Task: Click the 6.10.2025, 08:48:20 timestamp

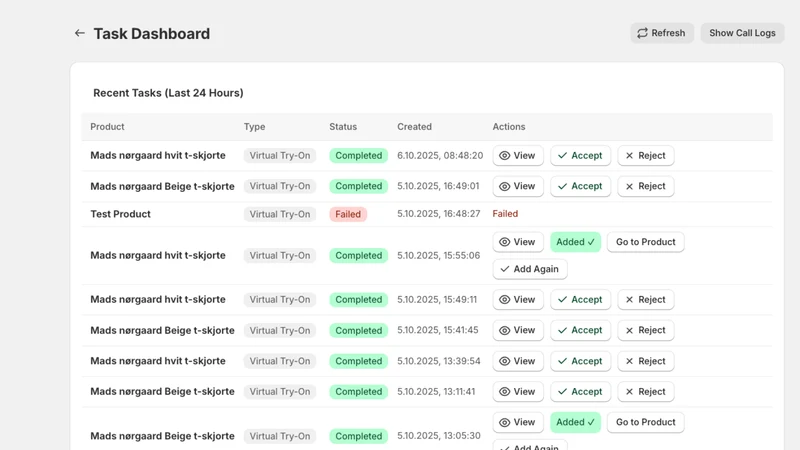Action: pyautogui.click(x=440, y=156)
